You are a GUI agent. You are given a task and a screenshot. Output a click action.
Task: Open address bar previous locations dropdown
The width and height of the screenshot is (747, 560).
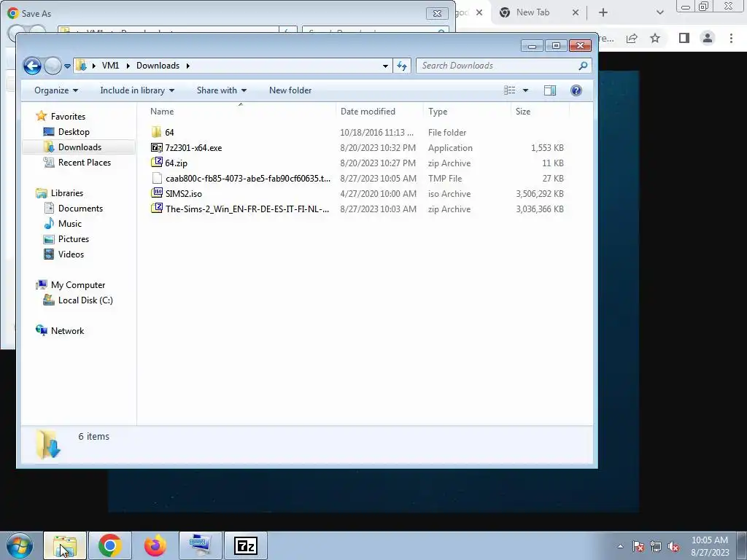pyautogui.click(x=385, y=66)
